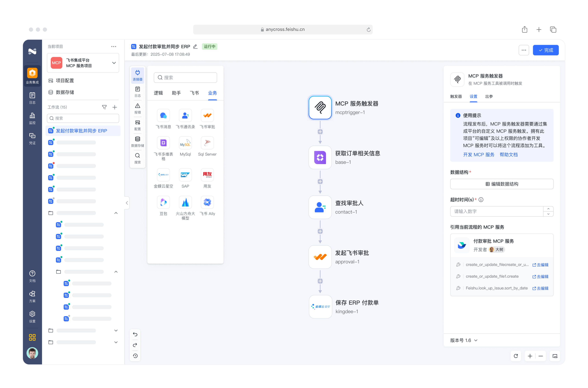The image size is (588, 388).
Task: Expand the 版本号 1.6 version dropdown
Action: coord(476,340)
